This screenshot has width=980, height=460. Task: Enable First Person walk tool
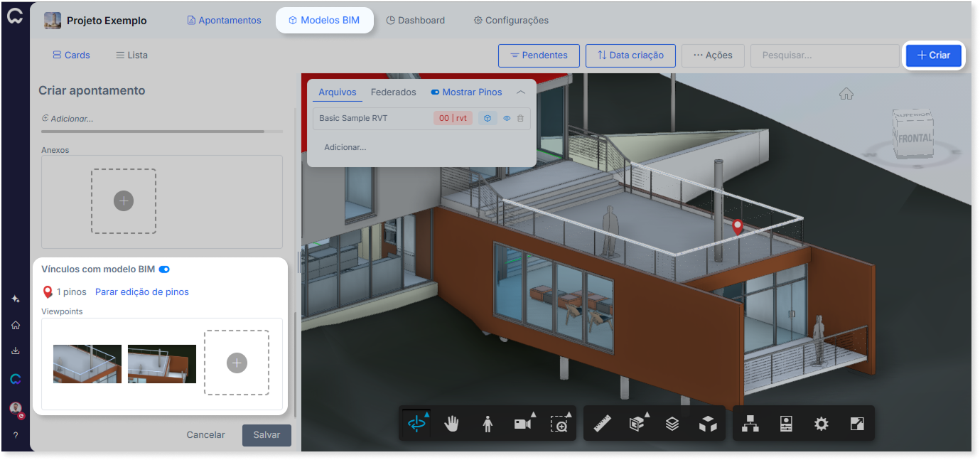click(x=488, y=424)
